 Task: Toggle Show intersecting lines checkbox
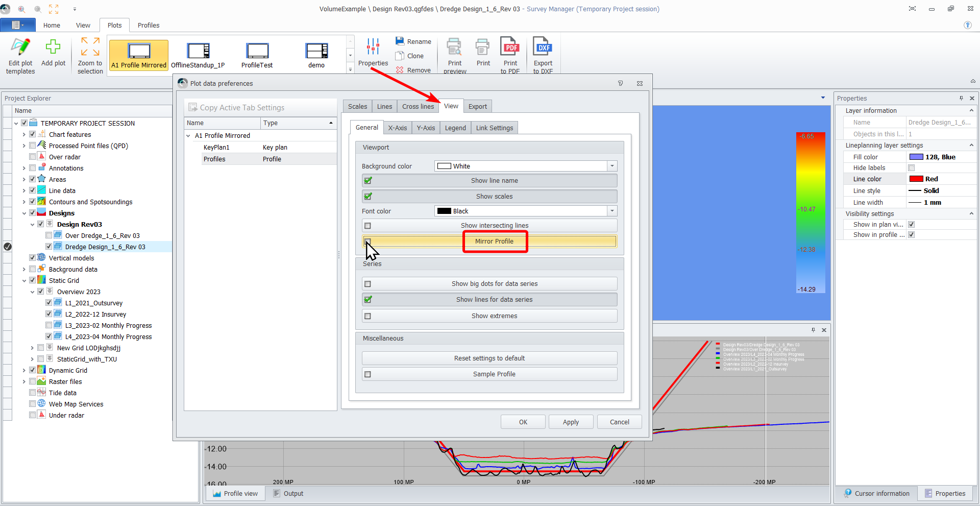pyautogui.click(x=368, y=226)
